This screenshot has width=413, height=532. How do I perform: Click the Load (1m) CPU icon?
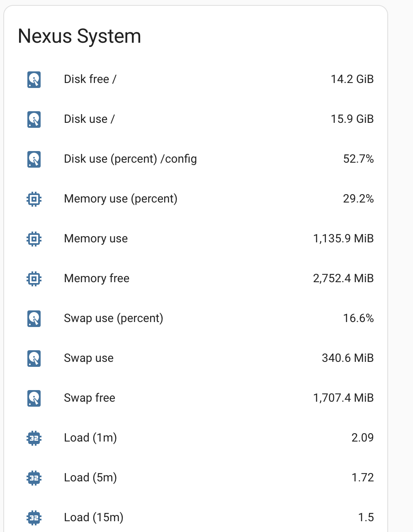click(x=34, y=438)
